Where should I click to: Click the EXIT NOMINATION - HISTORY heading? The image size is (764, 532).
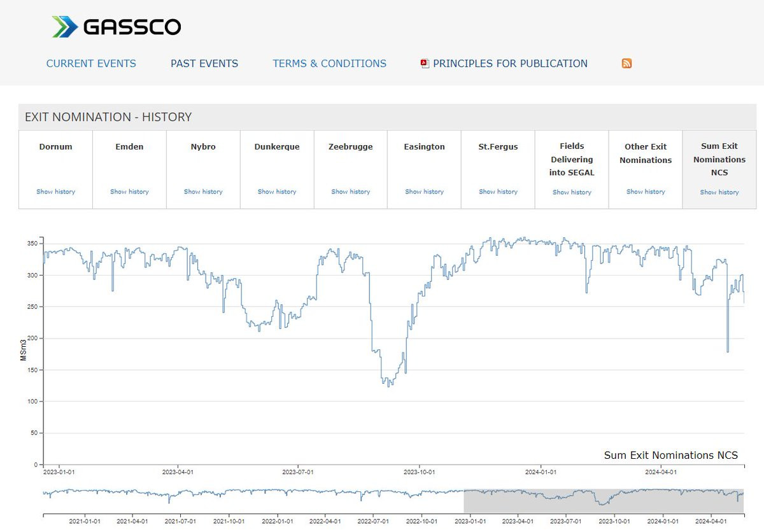click(108, 117)
